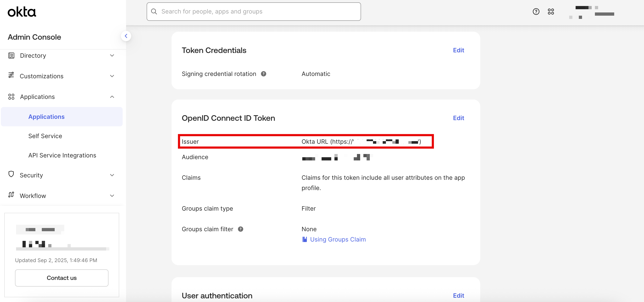This screenshot has width=644, height=302.
Task: Click the Workflow icon in sidebar
Action: [11, 195]
